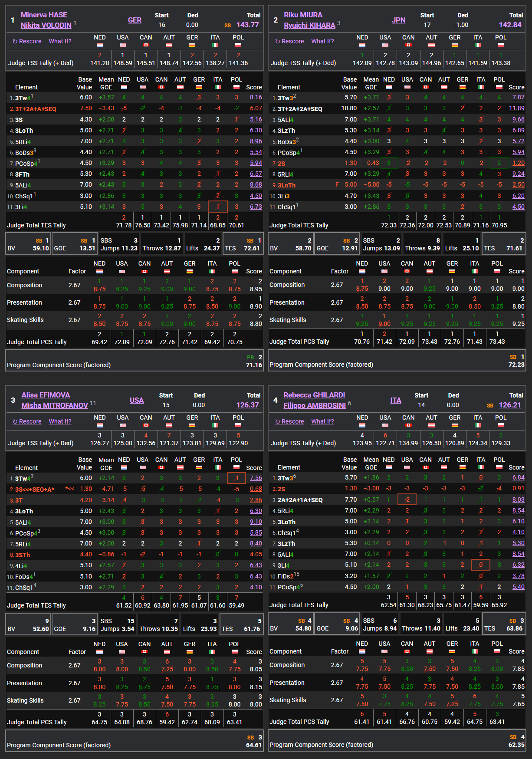Viewport: 532px width, 759px height.
Task: Click What If? for Efimova/Mitrofanov
Action: point(60,421)
